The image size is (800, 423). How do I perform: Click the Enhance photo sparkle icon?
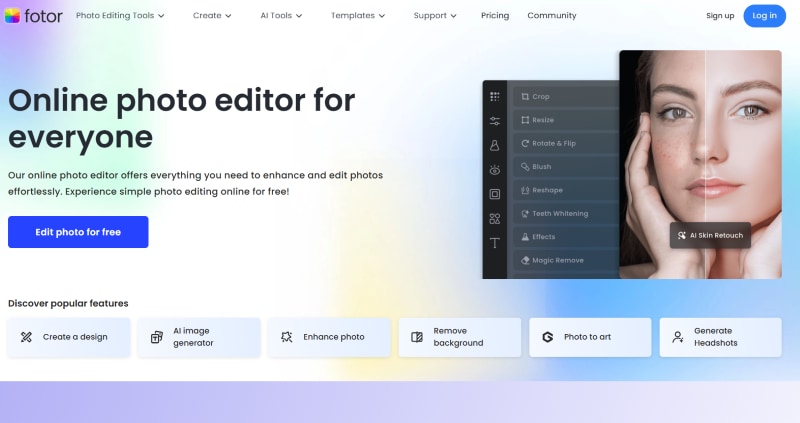287,337
